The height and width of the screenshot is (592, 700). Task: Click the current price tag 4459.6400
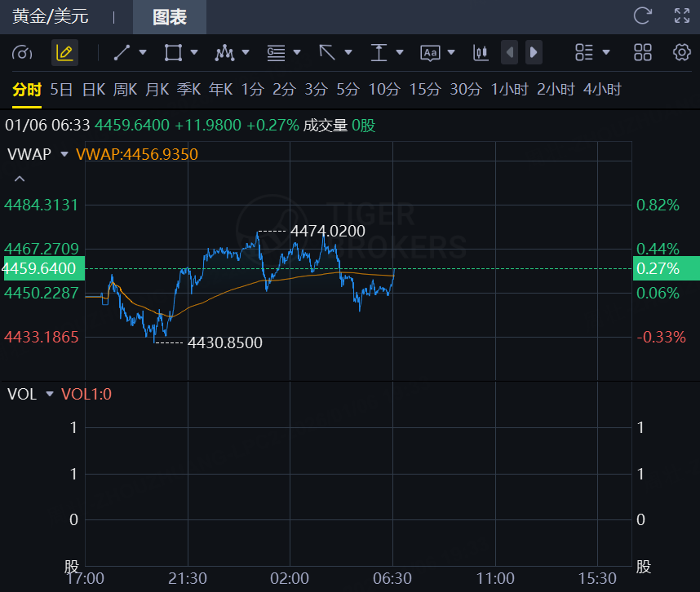(42, 268)
